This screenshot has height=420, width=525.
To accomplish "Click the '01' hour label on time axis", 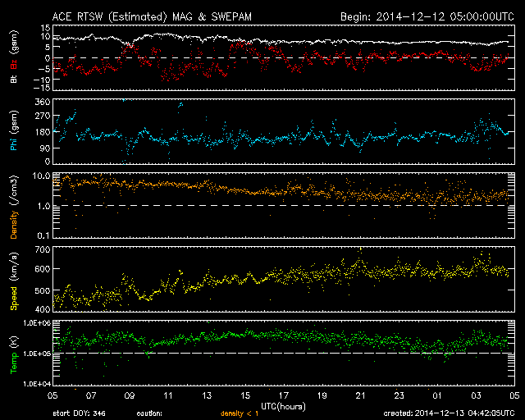I will coord(437,395).
